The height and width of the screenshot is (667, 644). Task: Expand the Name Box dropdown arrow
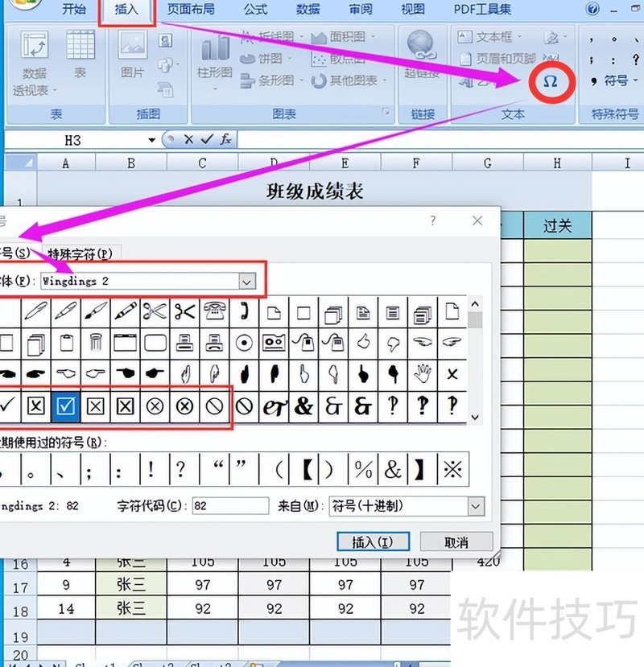[x=151, y=140]
